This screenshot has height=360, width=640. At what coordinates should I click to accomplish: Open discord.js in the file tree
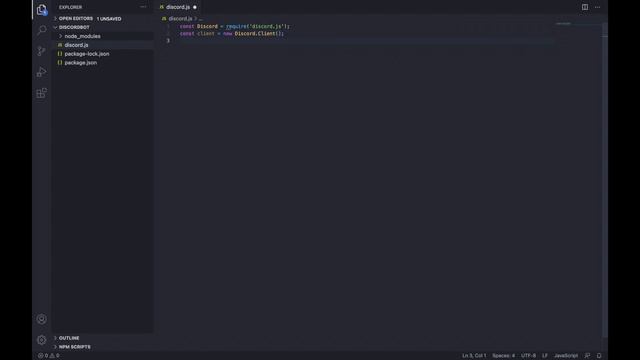76,45
